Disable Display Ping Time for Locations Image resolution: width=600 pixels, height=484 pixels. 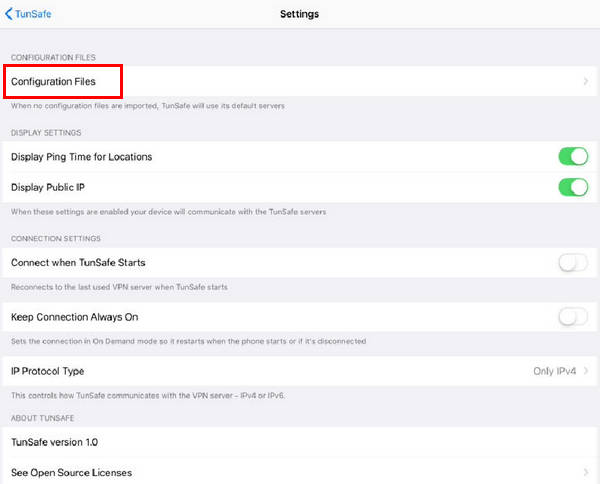tap(572, 156)
